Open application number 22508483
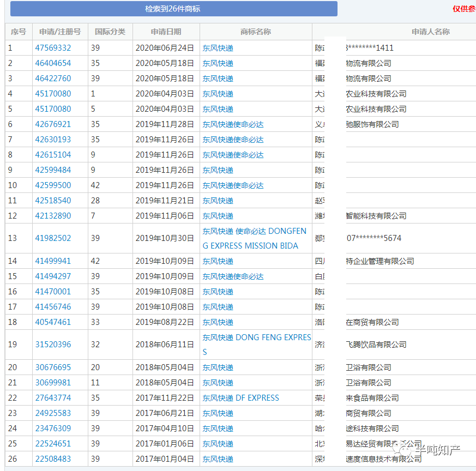476x471 pixels. coord(53,459)
